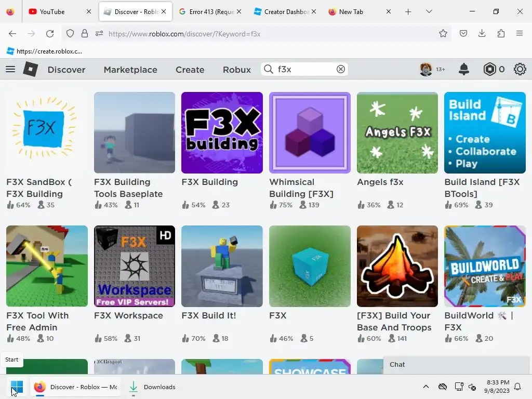This screenshot has height=399, width=532.
Task: Click '[F3X] Build Your Base And Troops' title
Action: click(x=394, y=321)
